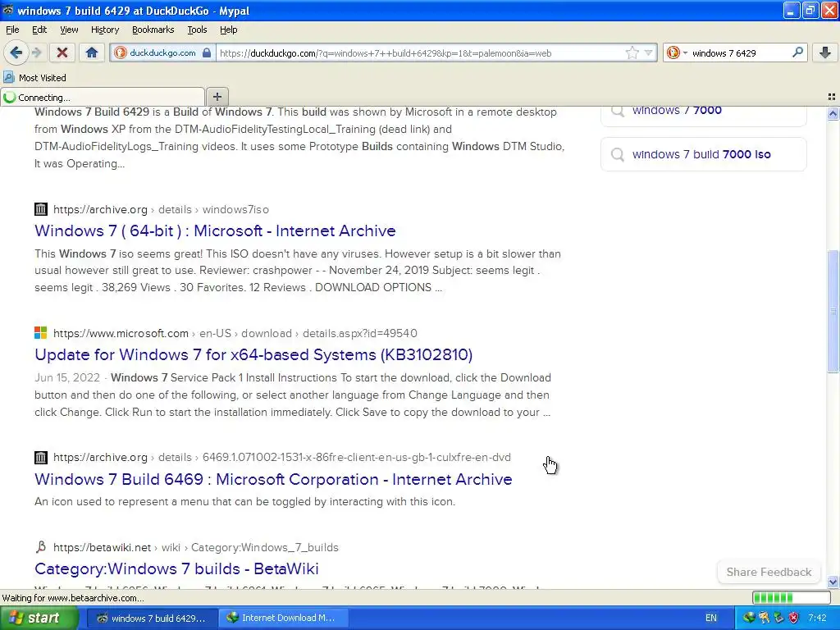Open the Tools menu
Image resolution: width=840 pixels, height=630 pixels.
(x=197, y=30)
